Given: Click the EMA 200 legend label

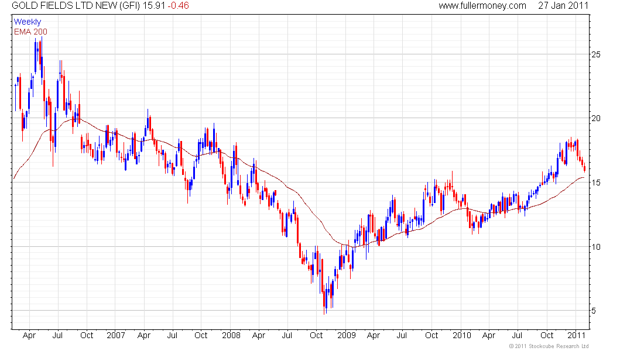Looking at the screenshot, I should point(30,31).
